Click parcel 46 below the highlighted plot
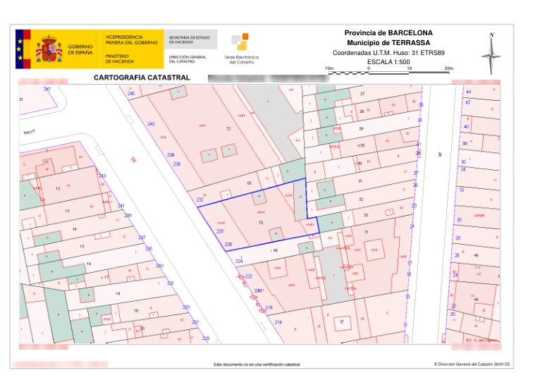Viewport: 540px width, 392px height. [x=275, y=250]
